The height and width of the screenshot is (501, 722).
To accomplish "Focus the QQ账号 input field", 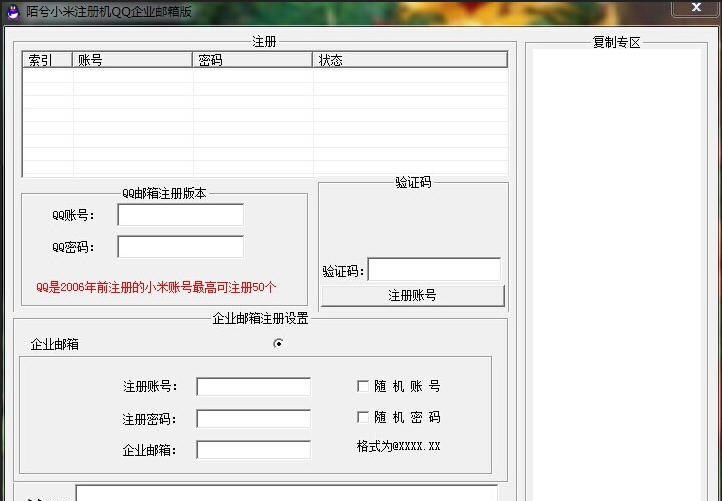I will click(180, 215).
